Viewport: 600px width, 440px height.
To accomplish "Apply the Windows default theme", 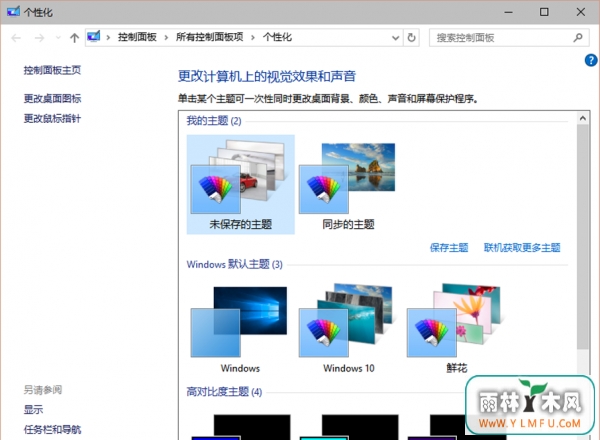I will (x=240, y=329).
